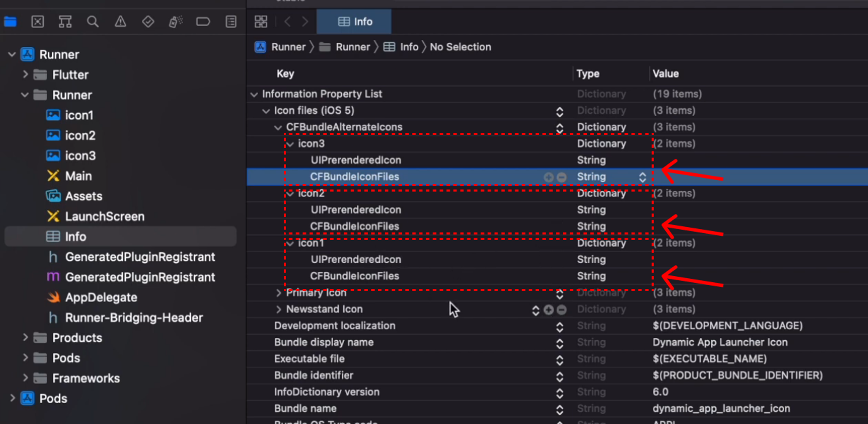Click the Value column header
This screenshot has width=868, height=424.
665,74
